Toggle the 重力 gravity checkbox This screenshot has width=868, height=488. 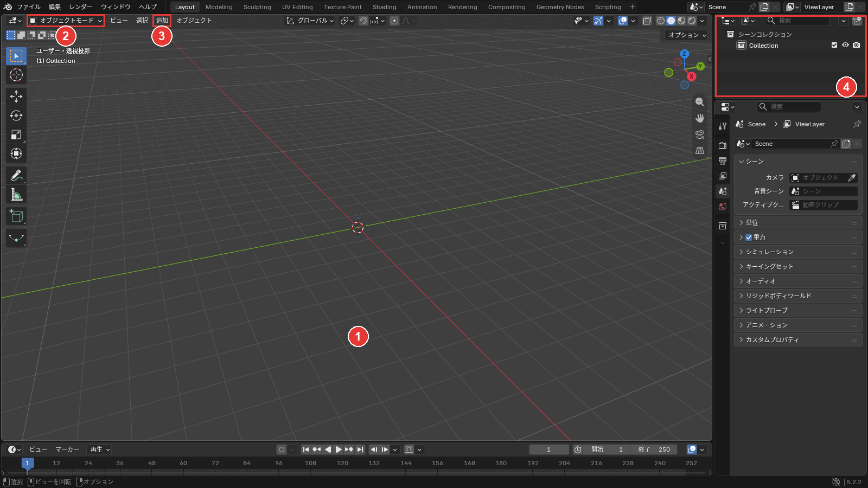(x=749, y=237)
